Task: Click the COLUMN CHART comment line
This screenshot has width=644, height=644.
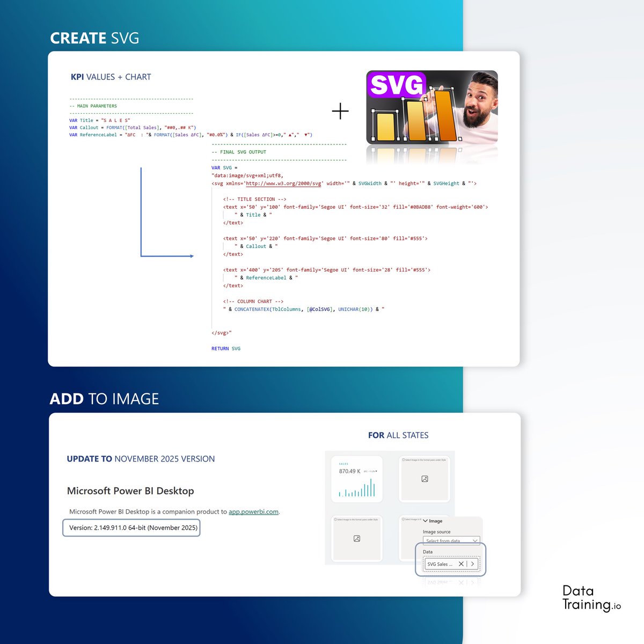Action: click(x=253, y=302)
